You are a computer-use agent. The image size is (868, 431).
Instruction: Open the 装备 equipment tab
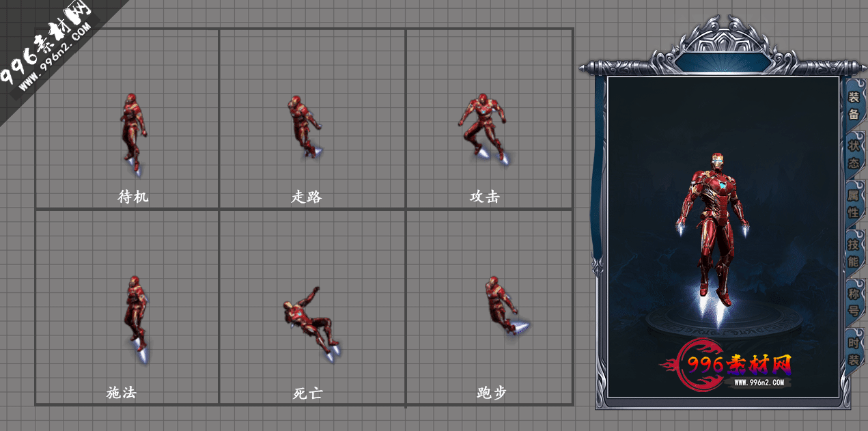pos(854,105)
